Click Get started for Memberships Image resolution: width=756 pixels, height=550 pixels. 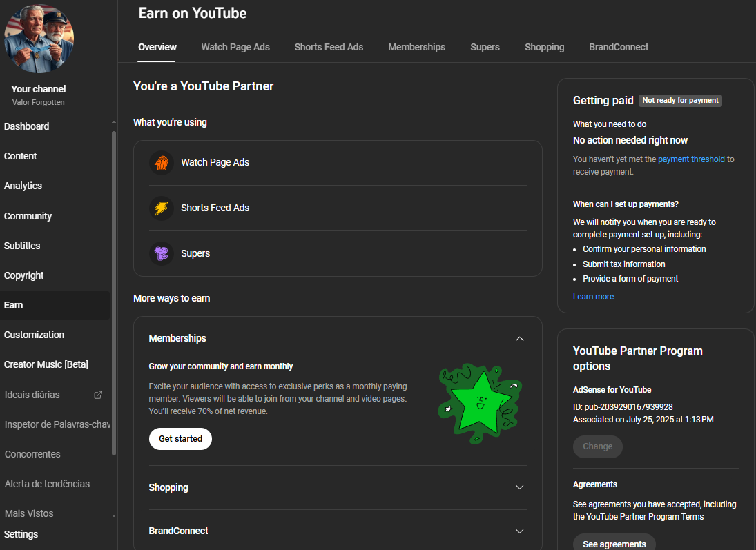point(180,439)
